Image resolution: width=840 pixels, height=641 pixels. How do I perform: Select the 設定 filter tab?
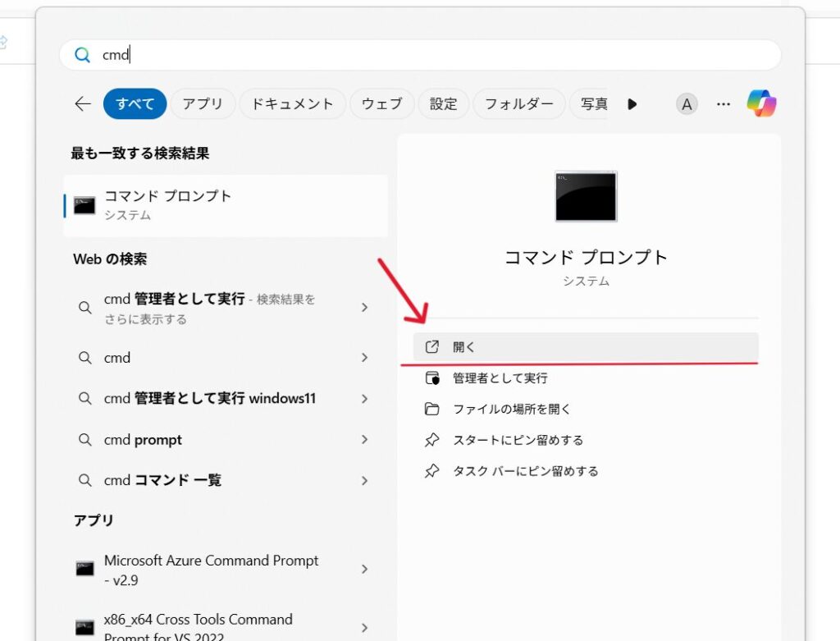pyautogui.click(x=443, y=103)
